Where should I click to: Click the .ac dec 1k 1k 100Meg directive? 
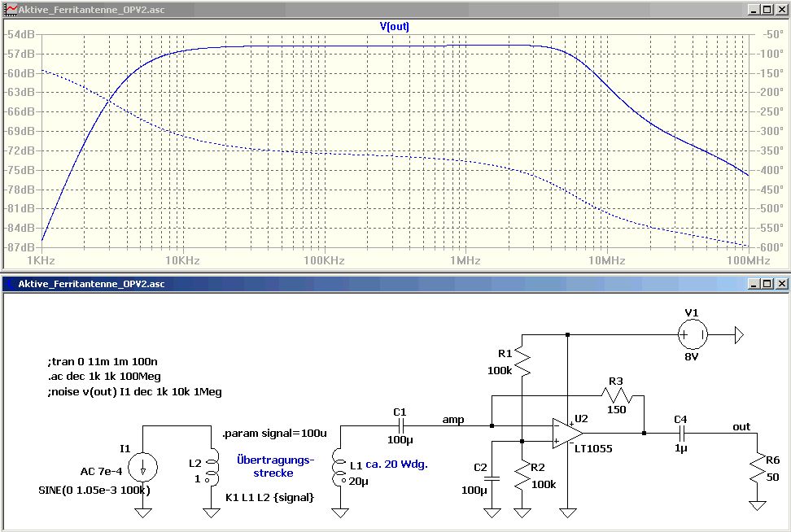[x=104, y=376]
